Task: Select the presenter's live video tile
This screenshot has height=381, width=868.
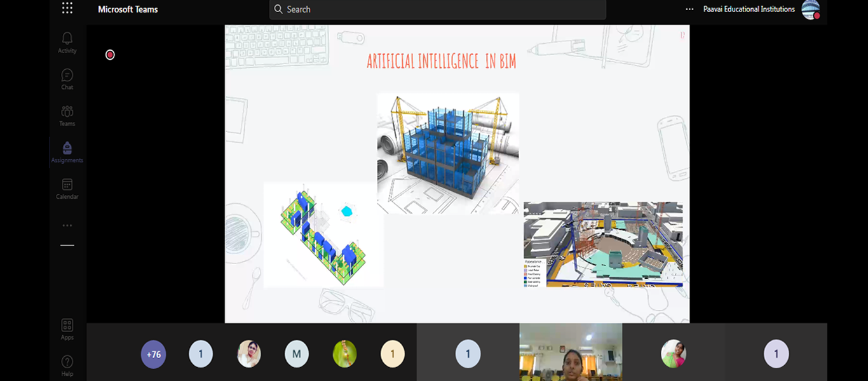Action: coord(571,352)
